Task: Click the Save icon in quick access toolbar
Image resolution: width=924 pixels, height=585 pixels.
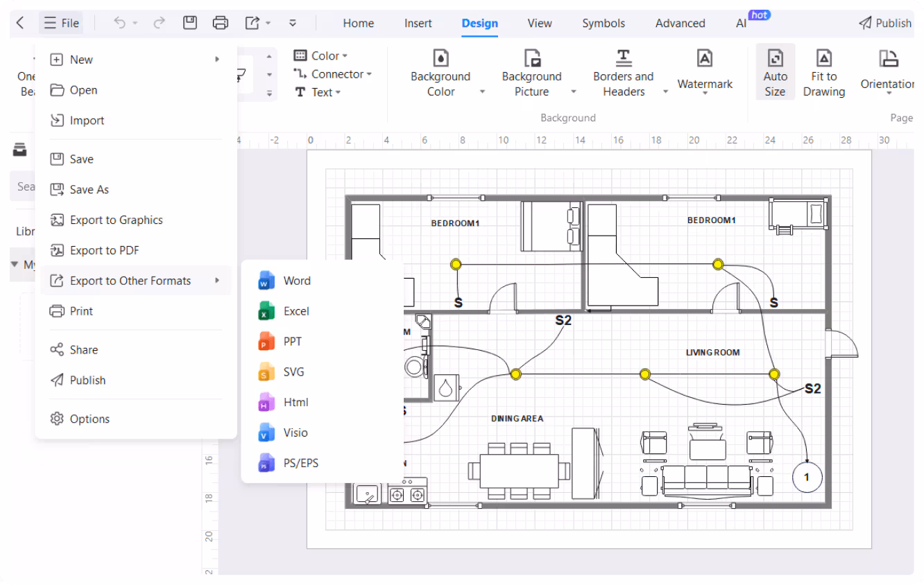Action: click(x=189, y=22)
